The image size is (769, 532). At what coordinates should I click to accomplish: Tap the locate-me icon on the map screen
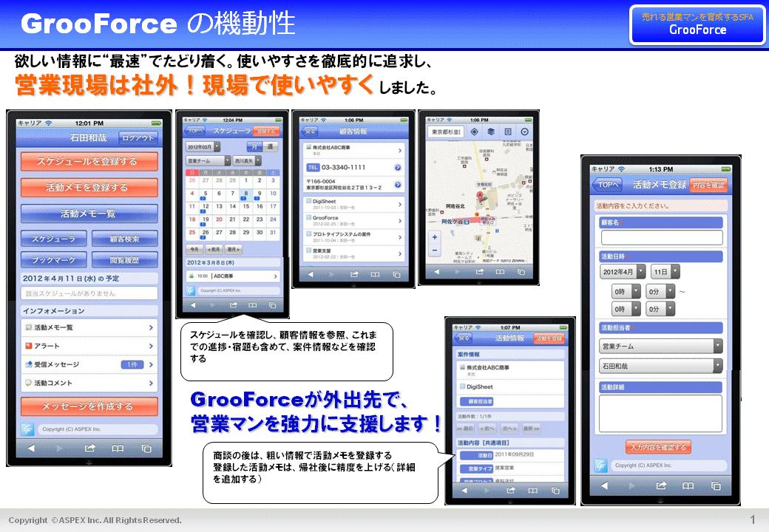coord(474,132)
